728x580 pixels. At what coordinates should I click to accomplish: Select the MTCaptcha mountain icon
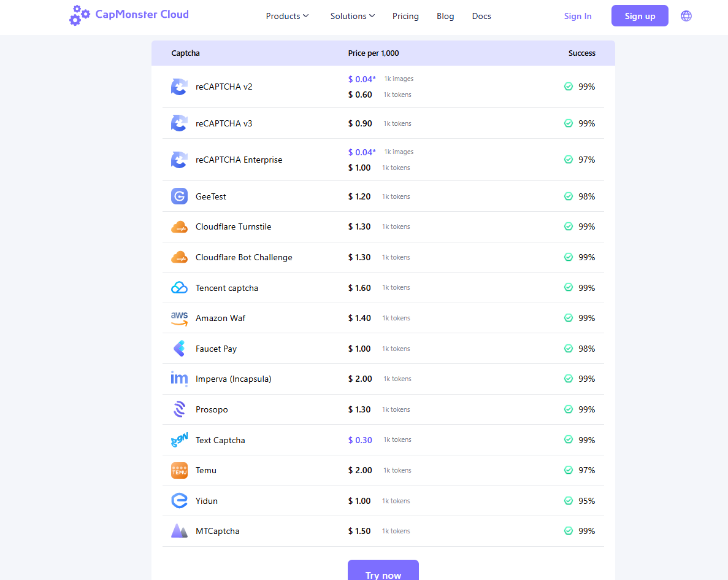pyautogui.click(x=179, y=532)
